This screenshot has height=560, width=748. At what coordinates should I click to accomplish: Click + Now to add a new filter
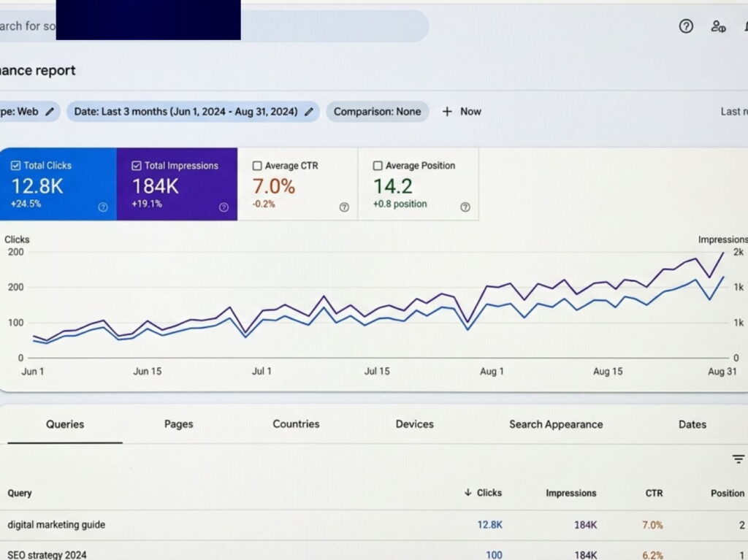pyautogui.click(x=461, y=111)
